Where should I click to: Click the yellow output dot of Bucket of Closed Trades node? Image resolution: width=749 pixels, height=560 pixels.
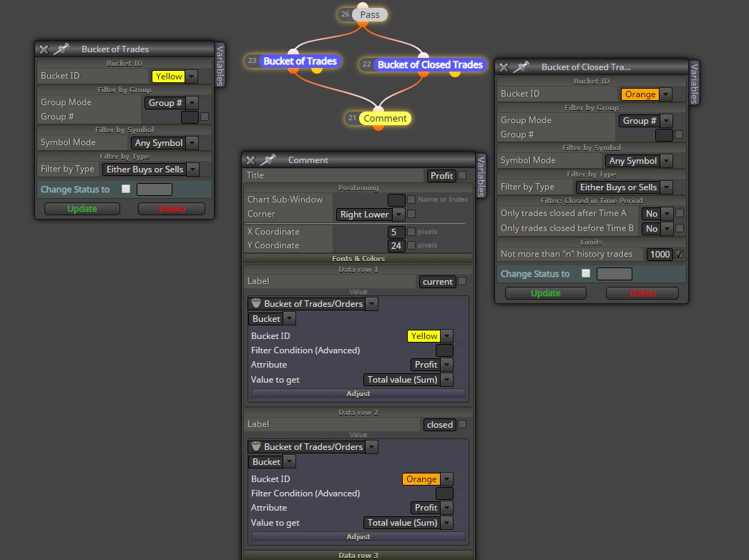pyautogui.click(x=455, y=73)
